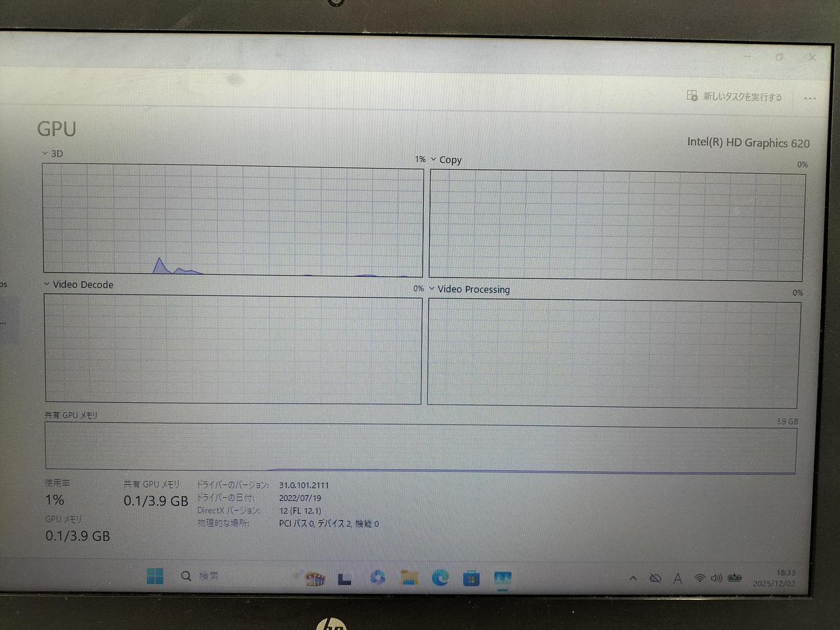Click the 共有 GPU メモリ usage graph
Image resolution: width=840 pixels, height=630 pixels.
click(420, 448)
